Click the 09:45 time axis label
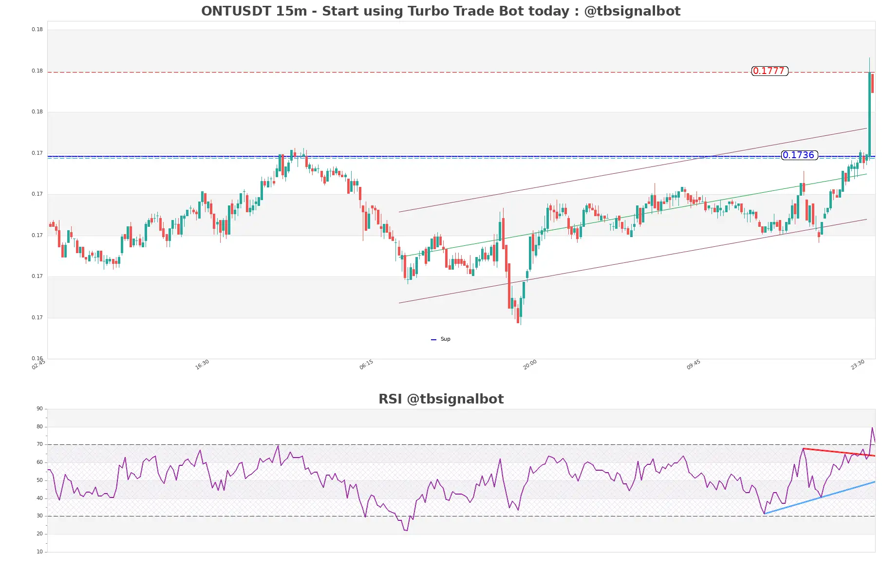This screenshot has width=882, height=588. coord(694,365)
